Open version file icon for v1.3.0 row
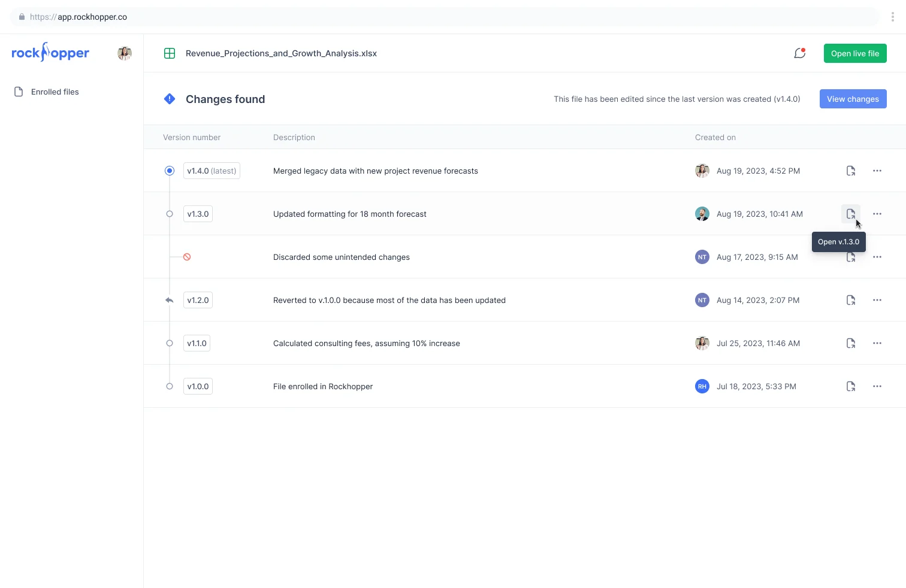Viewport: 906px width, 588px height. click(x=851, y=214)
